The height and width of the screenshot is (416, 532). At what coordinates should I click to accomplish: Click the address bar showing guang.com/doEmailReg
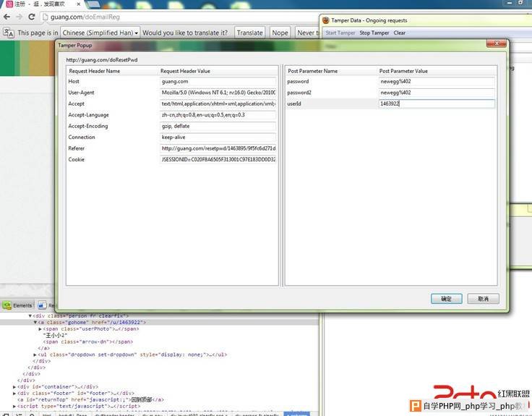click(180, 17)
